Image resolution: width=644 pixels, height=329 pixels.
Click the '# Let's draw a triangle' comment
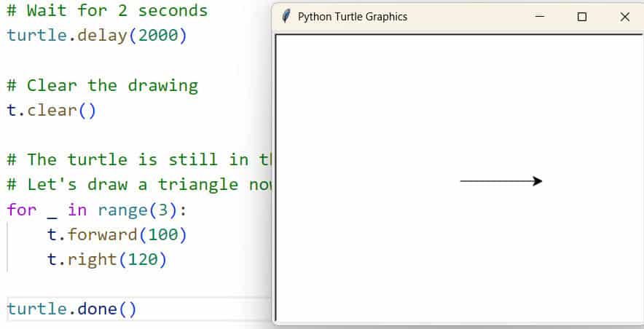[x=139, y=185]
